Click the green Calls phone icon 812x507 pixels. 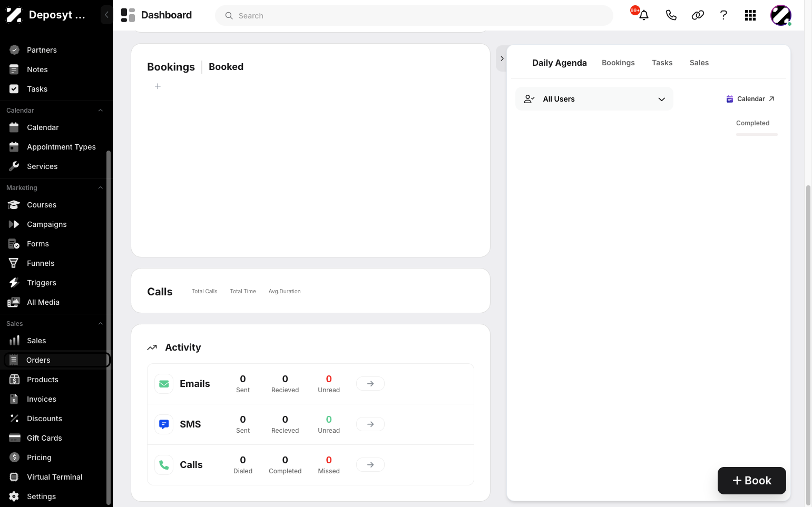click(x=164, y=465)
